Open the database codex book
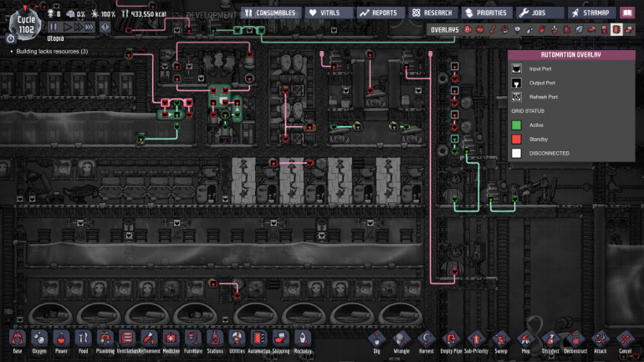 [x=627, y=13]
